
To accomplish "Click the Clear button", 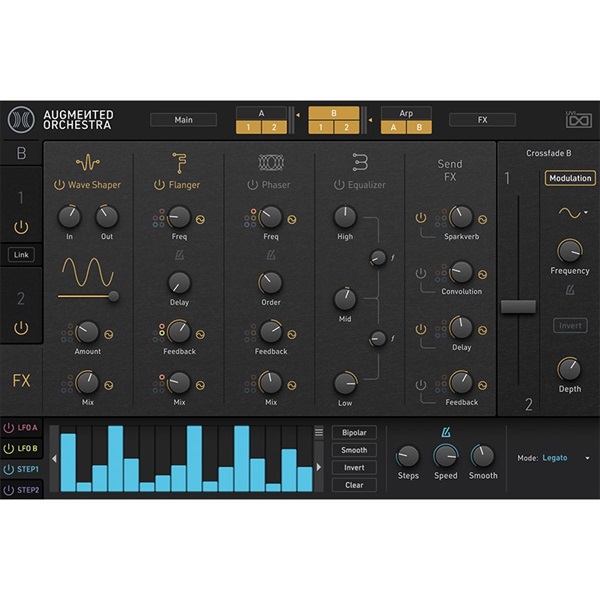I will (354, 485).
